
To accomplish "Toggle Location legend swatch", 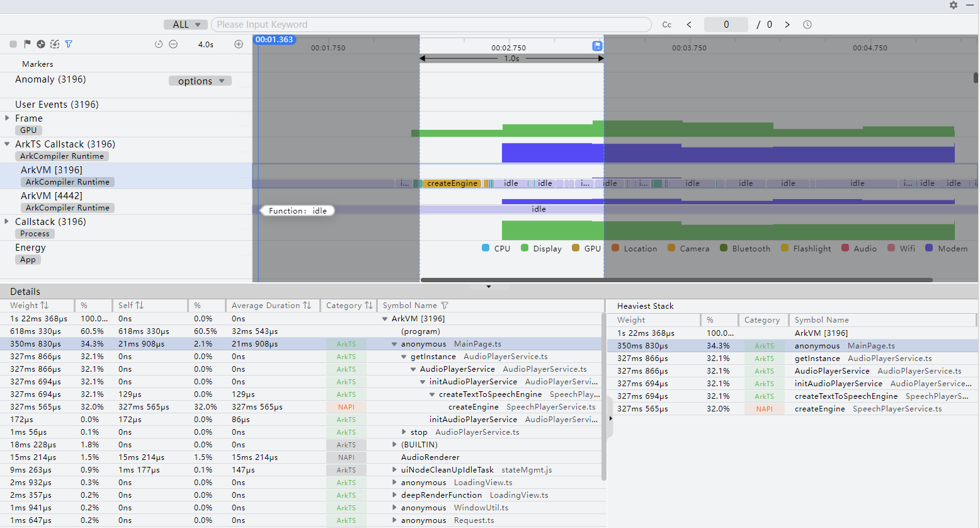I will (x=615, y=248).
